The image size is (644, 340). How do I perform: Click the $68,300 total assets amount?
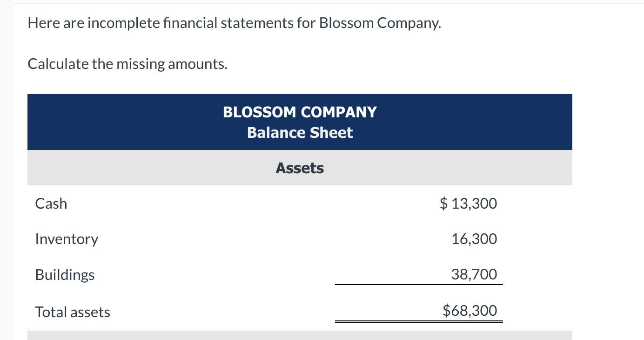click(470, 310)
